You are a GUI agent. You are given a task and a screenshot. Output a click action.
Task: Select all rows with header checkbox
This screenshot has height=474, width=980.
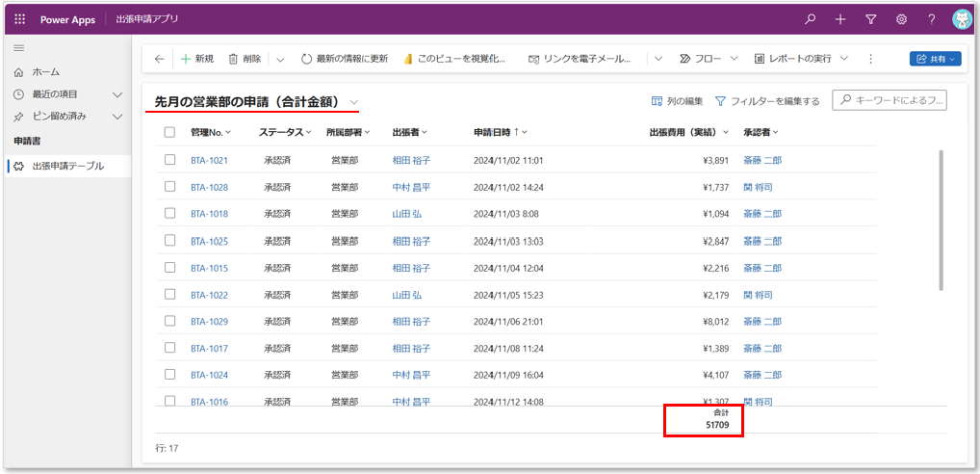pos(169,132)
